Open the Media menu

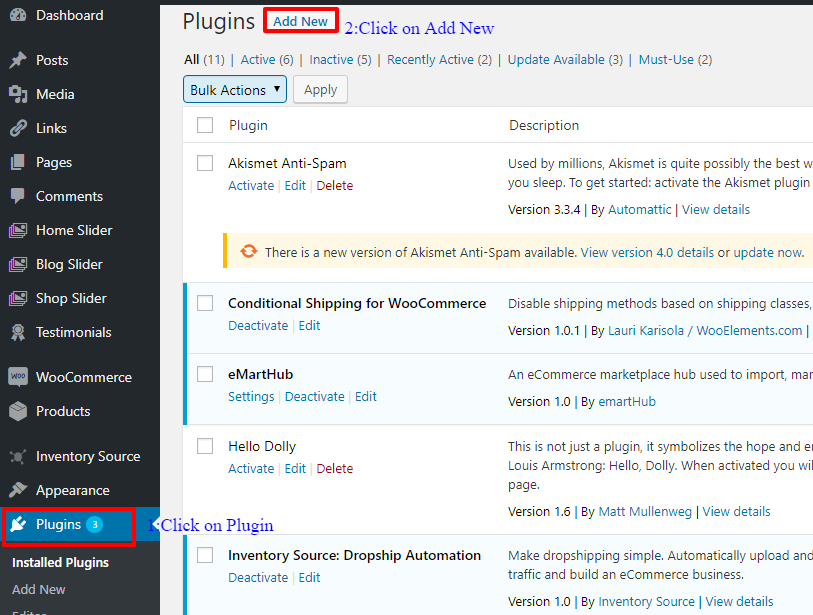pos(55,94)
